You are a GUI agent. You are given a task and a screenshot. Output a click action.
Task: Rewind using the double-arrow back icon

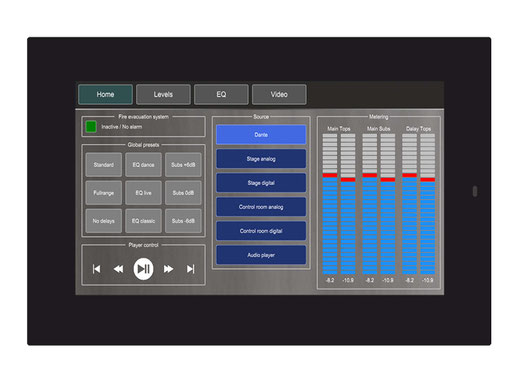tap(118, 269)
